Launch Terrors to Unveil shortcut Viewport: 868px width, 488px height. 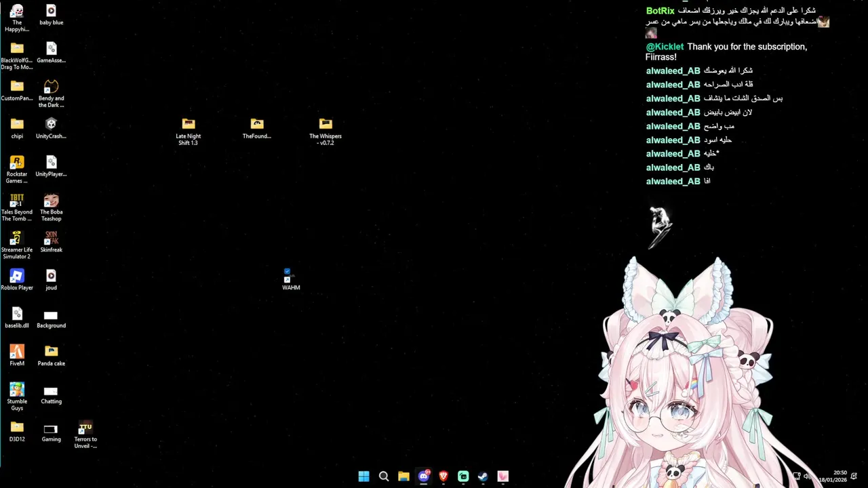(85, 436)
